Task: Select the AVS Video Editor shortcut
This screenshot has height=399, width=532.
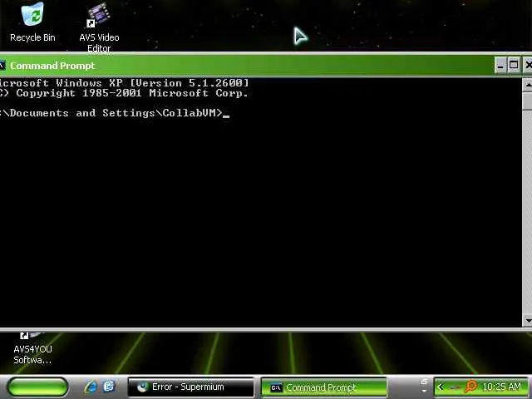Action: (99, 27)
